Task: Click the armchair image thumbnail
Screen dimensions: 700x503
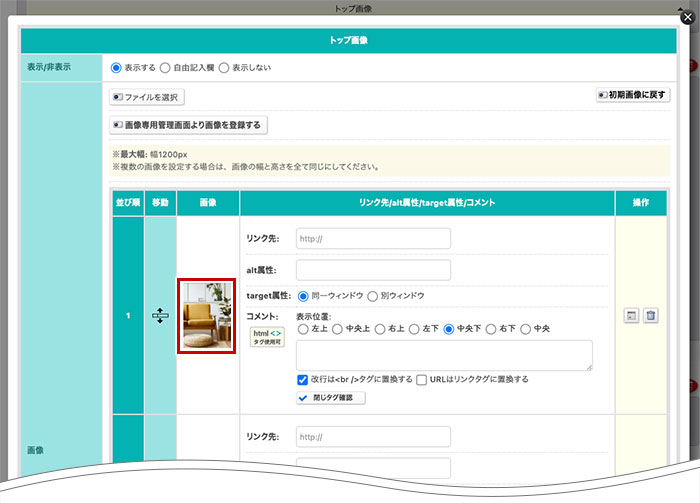Action: 206,316
